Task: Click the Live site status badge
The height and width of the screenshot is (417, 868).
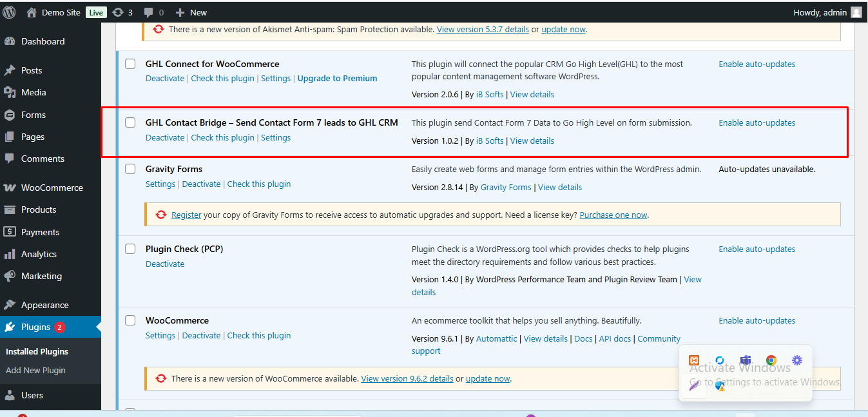Action: pos(96,12)
